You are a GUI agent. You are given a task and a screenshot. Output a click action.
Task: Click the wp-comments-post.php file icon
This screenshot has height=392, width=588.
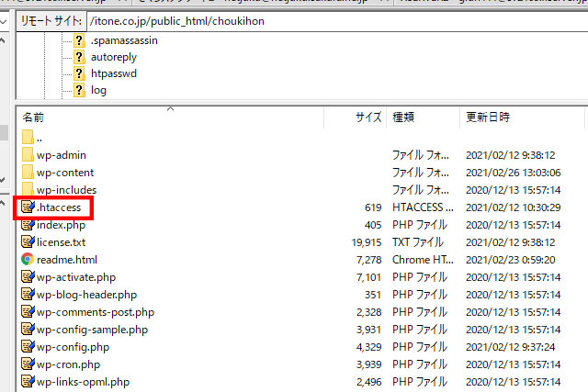(x=28, y=312)
